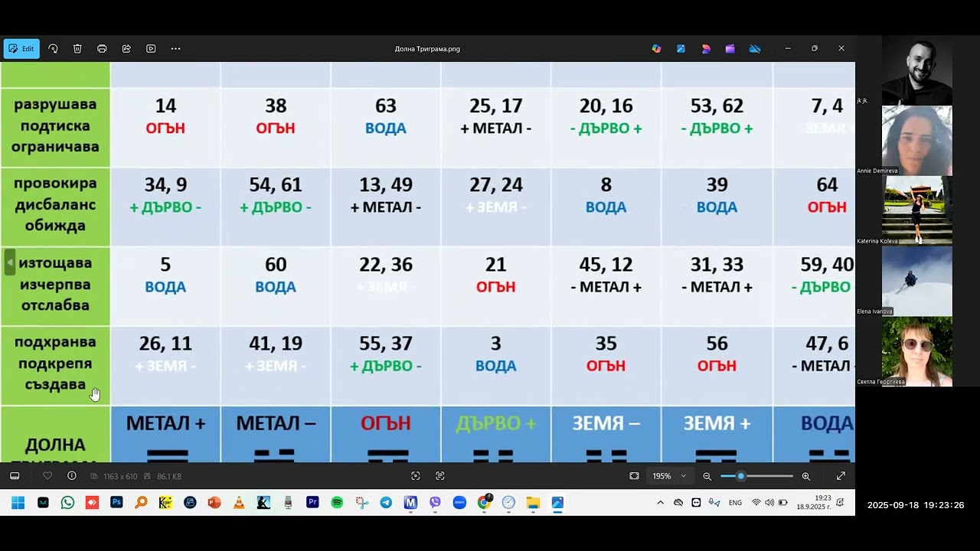Click the cell '38 ОГЪН'
Viewport: 980px width, 551px height.
276,127
